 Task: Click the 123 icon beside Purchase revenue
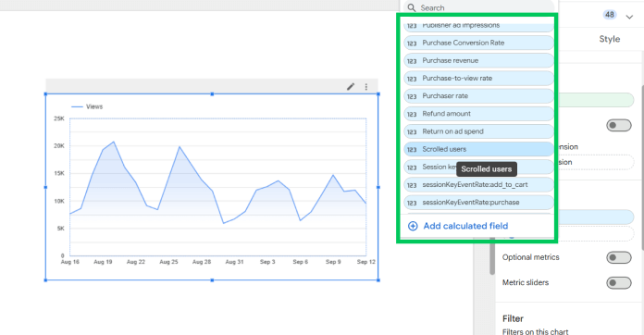coord(412,61)
